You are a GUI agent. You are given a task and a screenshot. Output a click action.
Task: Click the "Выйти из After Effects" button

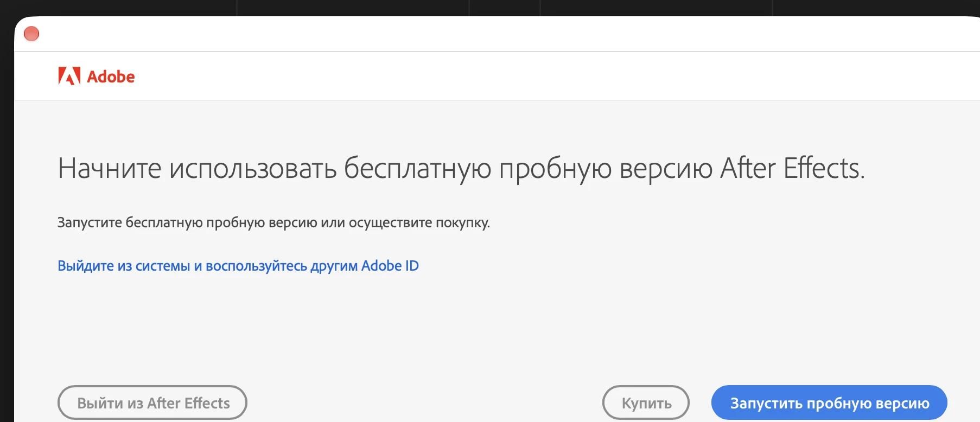pos(152,402)
